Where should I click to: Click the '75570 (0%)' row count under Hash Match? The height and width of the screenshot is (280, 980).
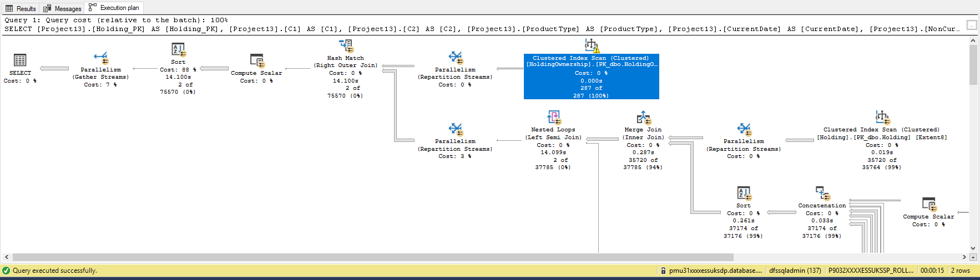click(345, 95)
